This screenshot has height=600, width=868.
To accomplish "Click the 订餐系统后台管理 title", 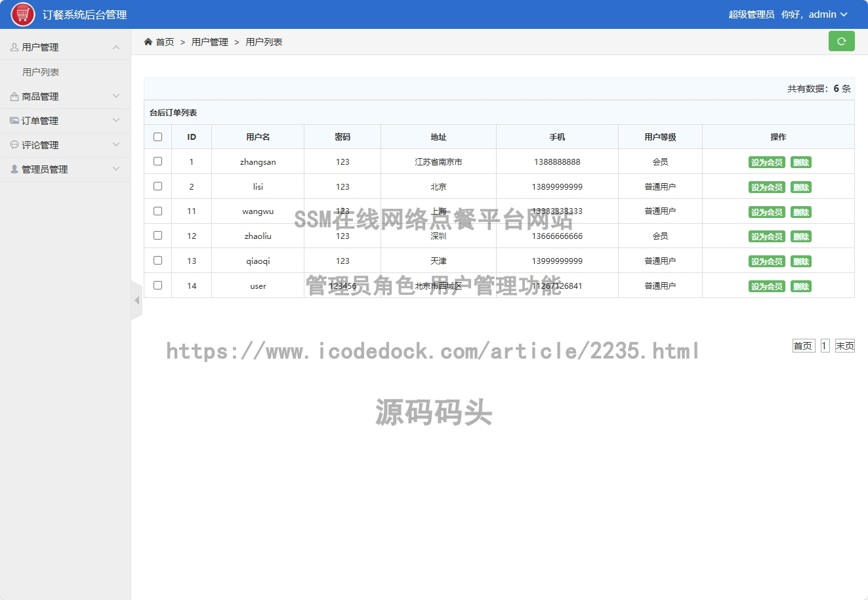I will (x=85, y=14).
